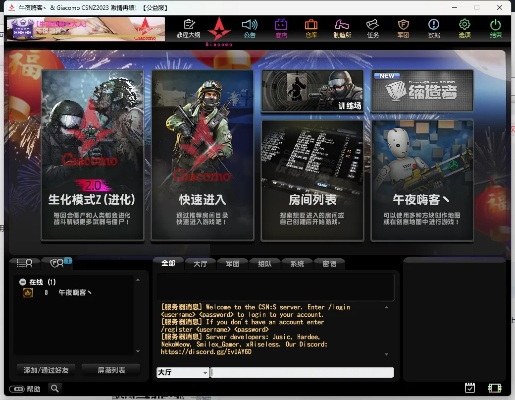Open the block list (屏蔽列表) button
The height and width of the screenshot is (400, 515).
pos(111,370)
